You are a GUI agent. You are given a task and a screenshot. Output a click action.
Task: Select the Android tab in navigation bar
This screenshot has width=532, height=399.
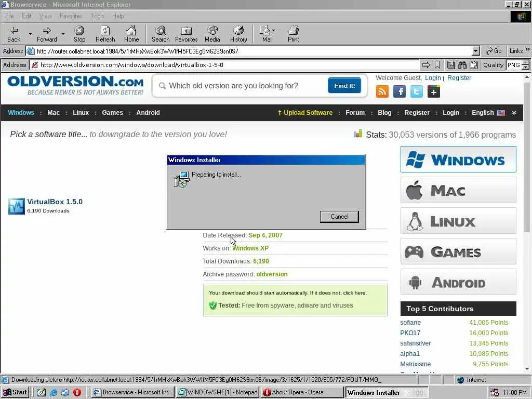(148, 113)
